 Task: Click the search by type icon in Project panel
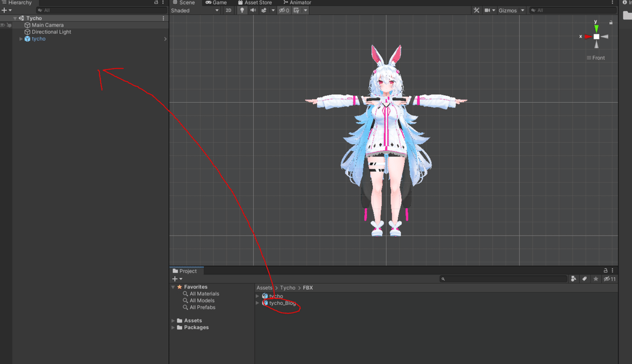click(574, 279)
